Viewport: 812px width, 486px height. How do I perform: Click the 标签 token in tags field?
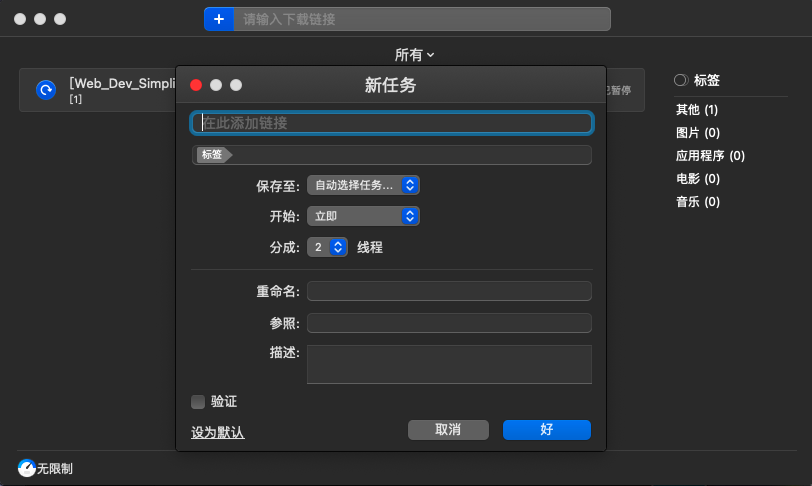coord(214,154)
